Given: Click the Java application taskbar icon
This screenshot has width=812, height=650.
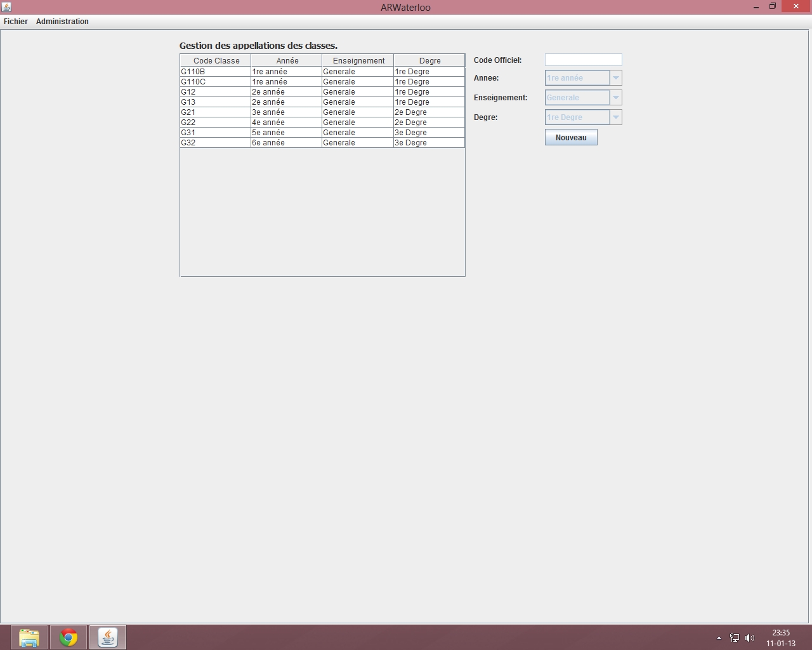Looking at the screenshot, I should (108, 637).
